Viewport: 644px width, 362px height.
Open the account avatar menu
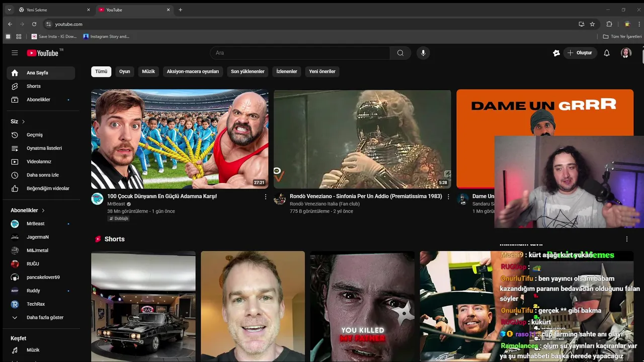point(626,53)
